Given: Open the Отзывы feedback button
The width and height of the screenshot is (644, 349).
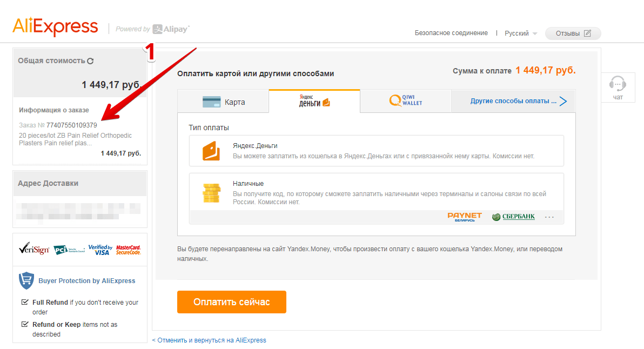Looking at the screenshot, I should tap(573, 33).
